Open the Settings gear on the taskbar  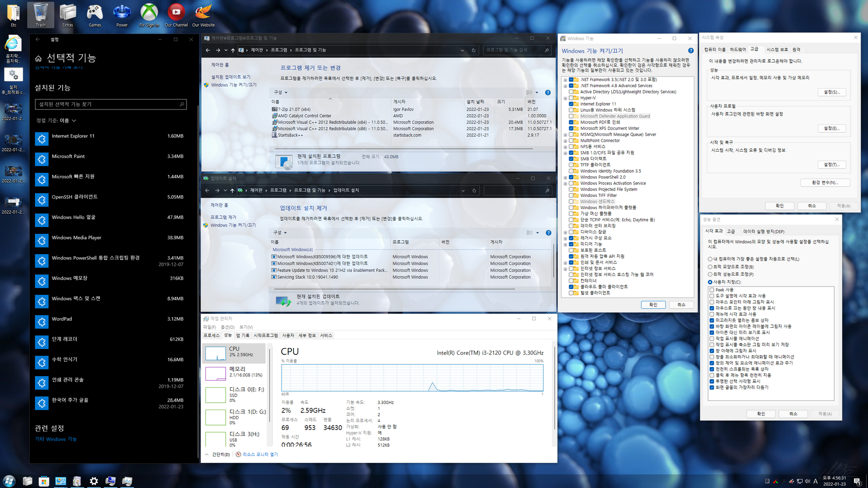(x=94, y=481)
